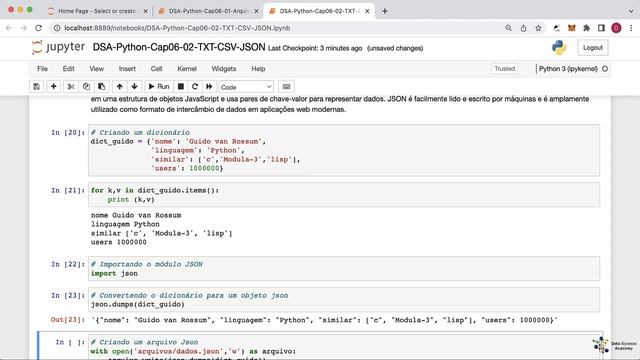Go forward with the browser forward arrow

click(x=24, y=28)
